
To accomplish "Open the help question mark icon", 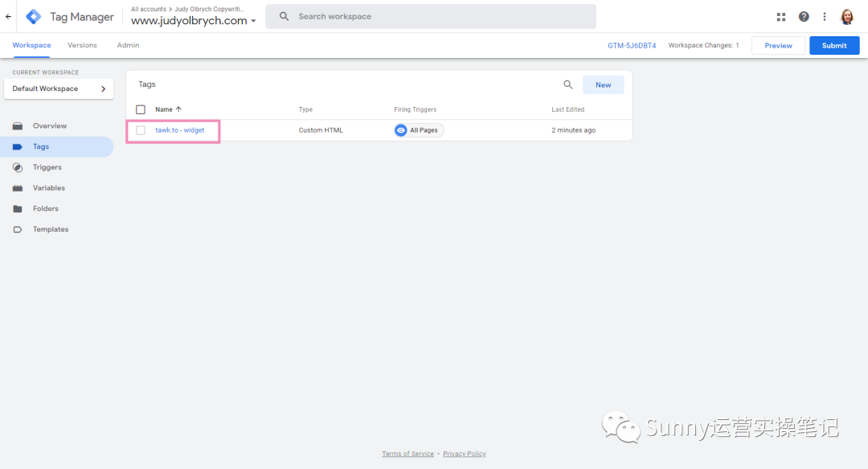I will (x=804, y=17).
